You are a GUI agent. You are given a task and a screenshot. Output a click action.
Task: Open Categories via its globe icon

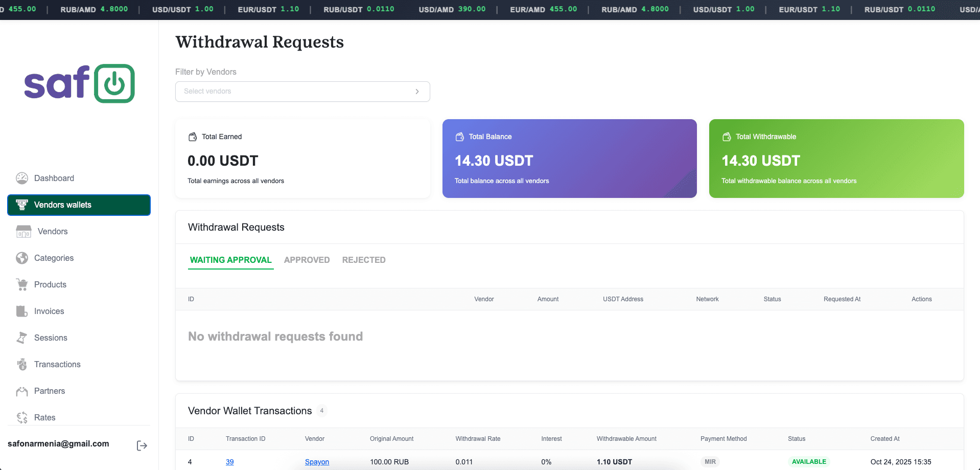pos(22,258)
